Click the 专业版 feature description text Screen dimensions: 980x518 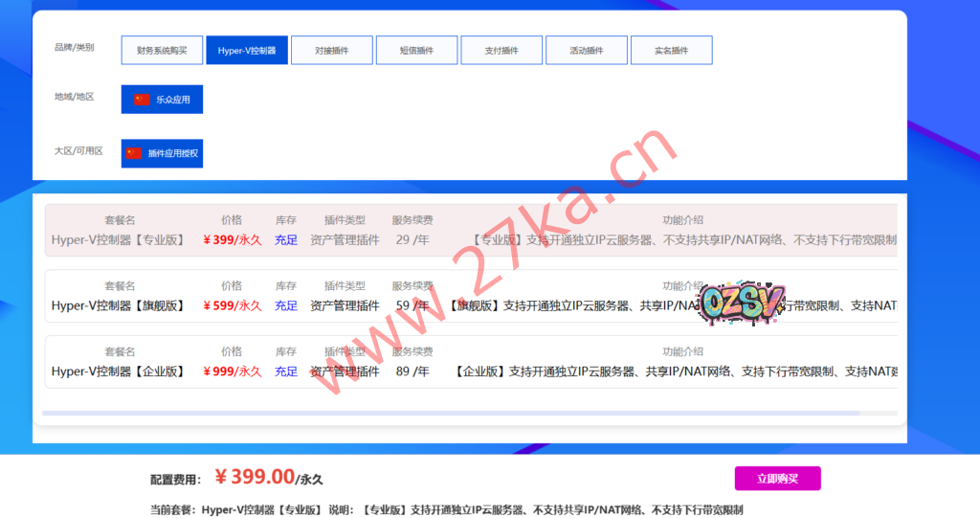[x=682, y=239]
